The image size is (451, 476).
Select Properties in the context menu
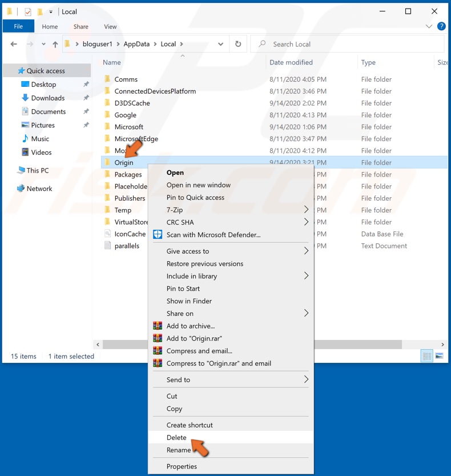[x=231, y=466]
